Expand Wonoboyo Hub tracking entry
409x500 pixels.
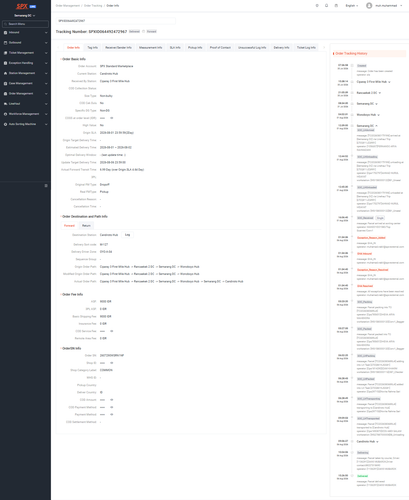[x=379, y=115]
